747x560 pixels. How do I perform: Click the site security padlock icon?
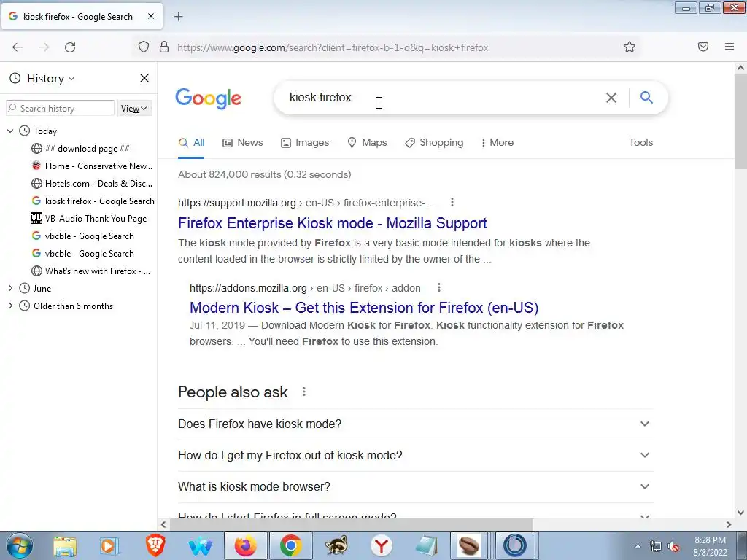tap(164, 47)
